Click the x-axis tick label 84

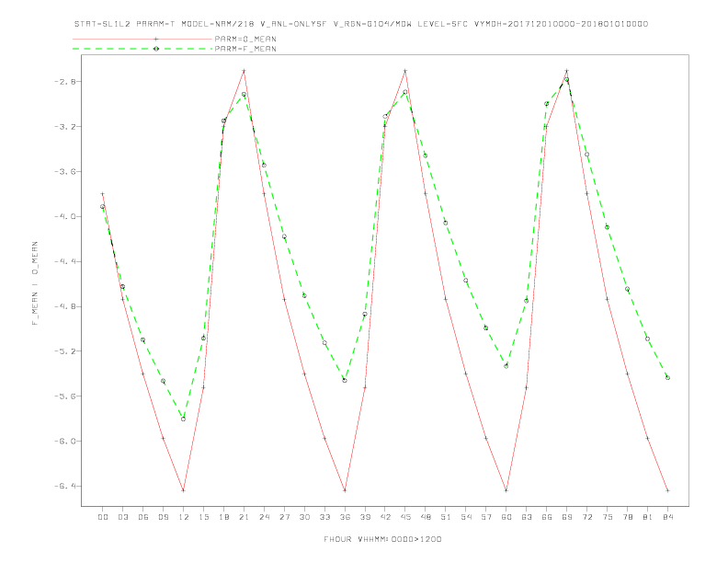(x=667, y=517)
